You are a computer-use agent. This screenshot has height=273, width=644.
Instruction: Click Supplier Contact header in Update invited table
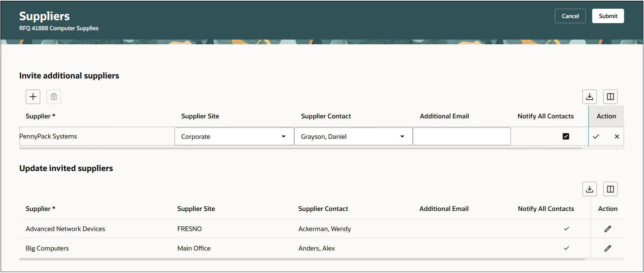323,209
